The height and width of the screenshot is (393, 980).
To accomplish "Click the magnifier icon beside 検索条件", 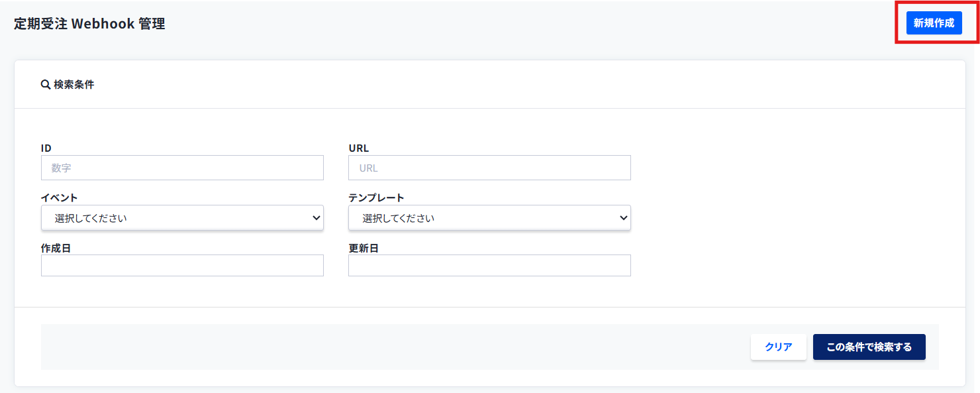I will point(46,85).
